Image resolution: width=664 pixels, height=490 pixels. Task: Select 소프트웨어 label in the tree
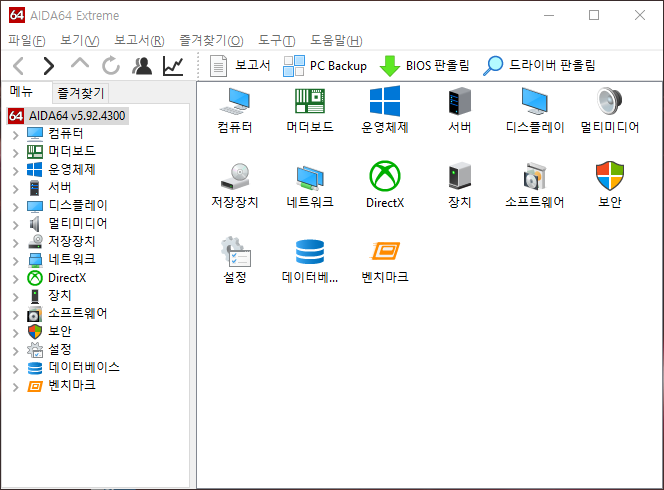tap(78, 313)
